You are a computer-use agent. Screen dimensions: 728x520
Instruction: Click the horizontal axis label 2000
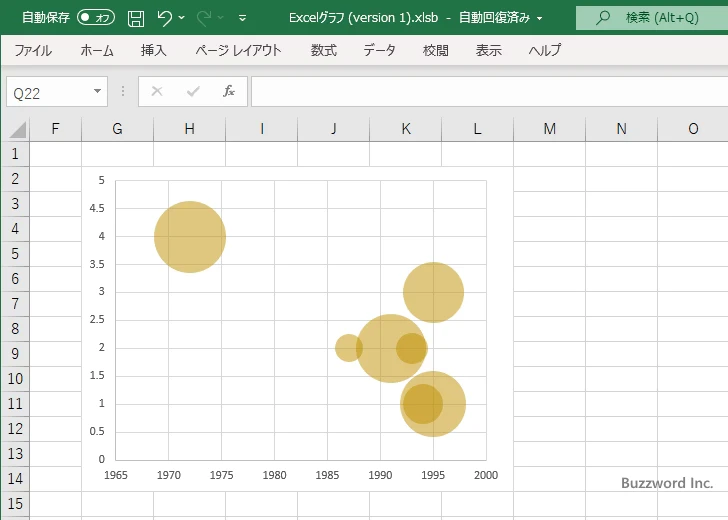click(486, 475)
